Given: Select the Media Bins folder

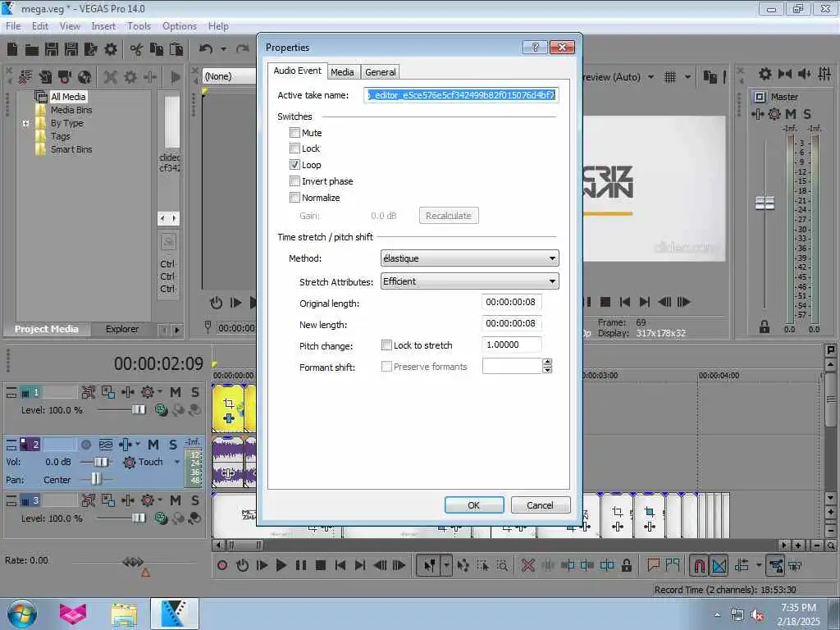Looking at the screenshot, I should click(71, 110).
